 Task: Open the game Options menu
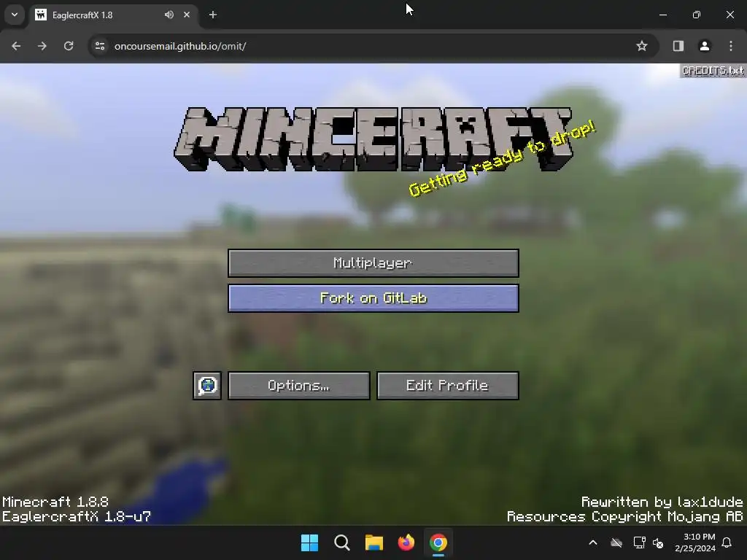[x=298, y=386]
